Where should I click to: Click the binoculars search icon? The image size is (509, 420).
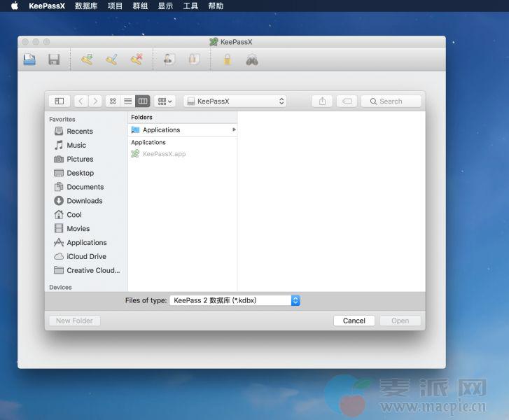[252, 60]
